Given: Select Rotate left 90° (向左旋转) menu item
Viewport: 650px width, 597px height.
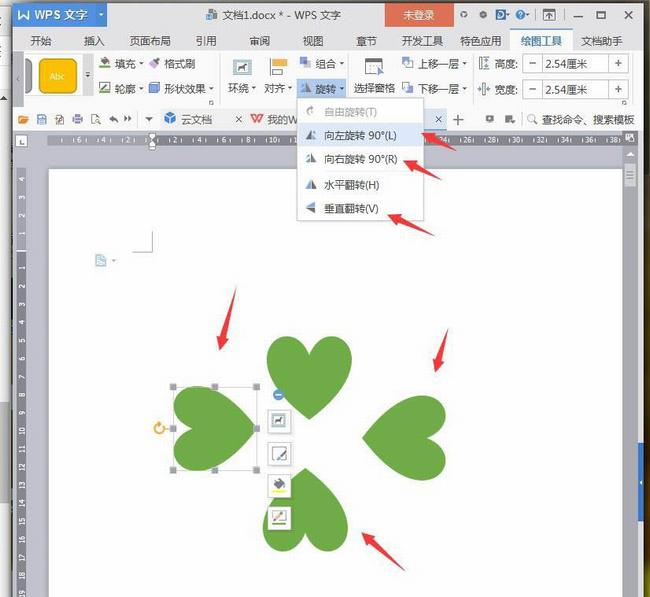Looking at the screenshot, I should coord(360,135).
